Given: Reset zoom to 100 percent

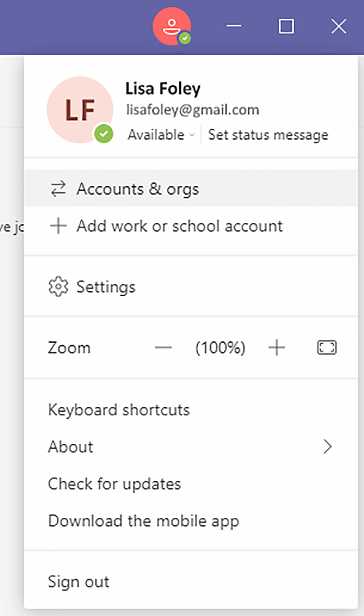Looking at the screenshot, I should [x=220, y=347].
